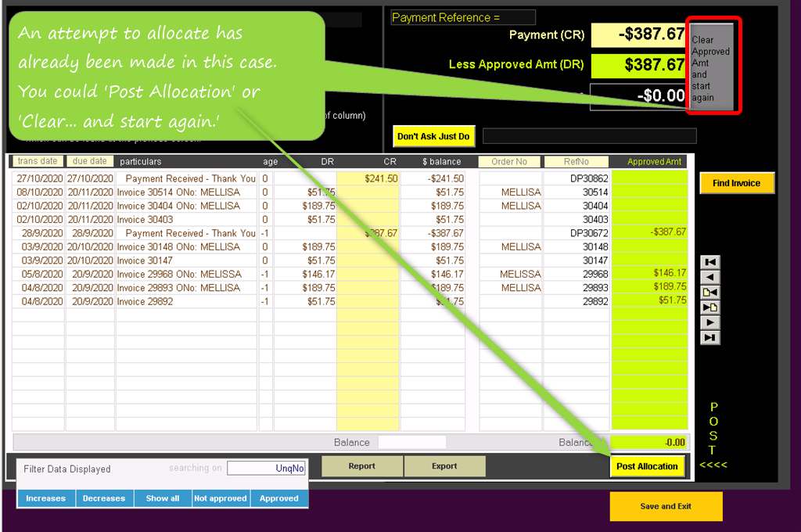This screenshot has width=801, height=532.
Task: Click the Approved Amt column header
Action: pyautogui.click(x=655, y=161)
